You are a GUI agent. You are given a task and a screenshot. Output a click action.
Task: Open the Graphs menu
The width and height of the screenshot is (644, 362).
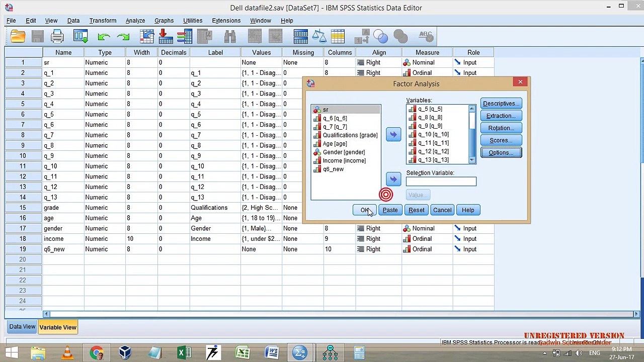(164, 21)
